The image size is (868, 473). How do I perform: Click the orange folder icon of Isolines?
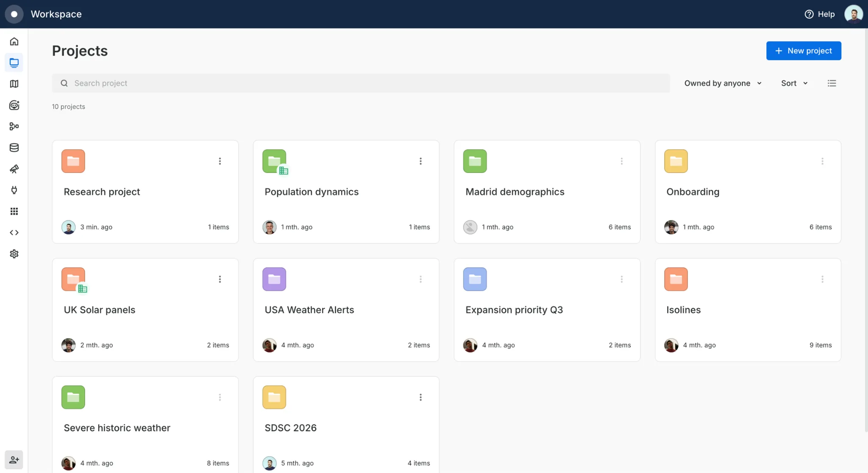click(x=676, y=279)
